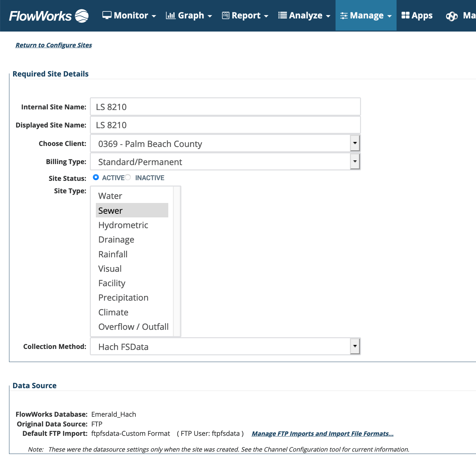Click the Displayed Site Name field
The image size is (476, 461).
(225, 125)
